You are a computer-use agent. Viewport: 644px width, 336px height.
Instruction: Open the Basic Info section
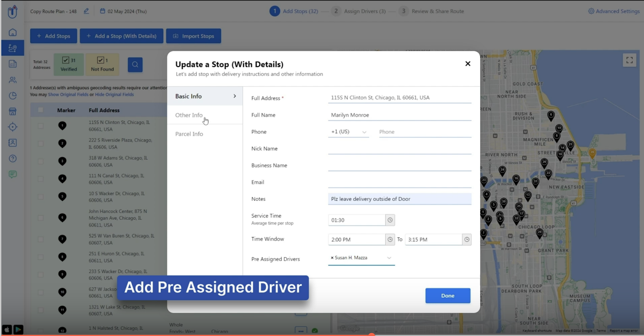pos(205,96)
